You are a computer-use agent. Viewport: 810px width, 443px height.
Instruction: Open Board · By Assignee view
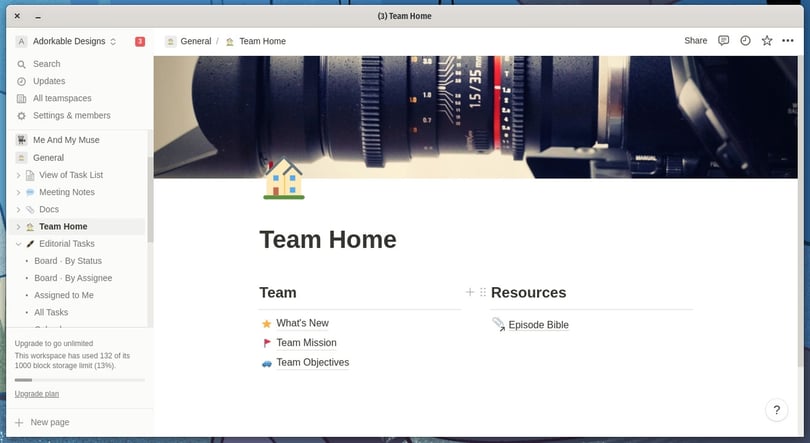[x=73, y=278]
